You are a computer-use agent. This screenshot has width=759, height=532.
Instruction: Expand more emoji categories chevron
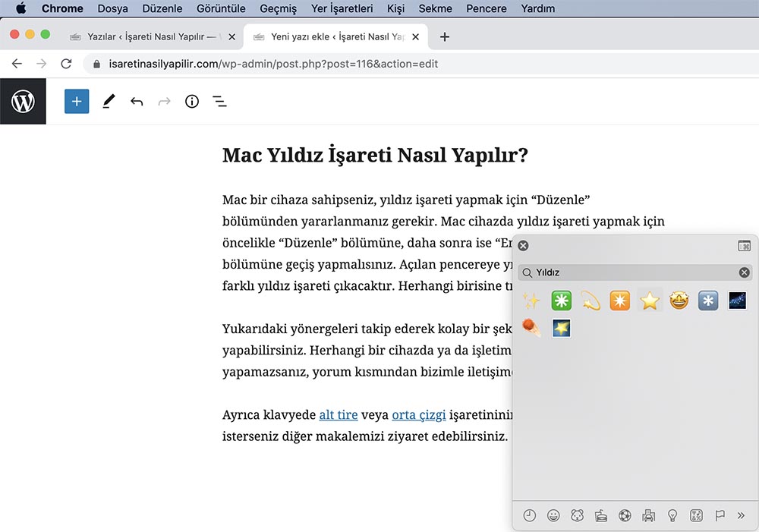coord(741,515)
